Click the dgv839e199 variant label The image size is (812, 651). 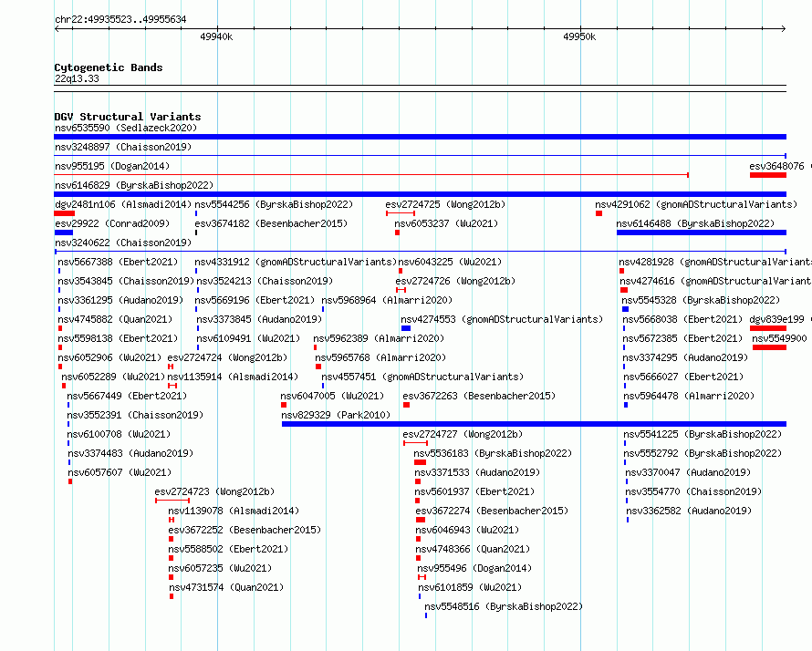point(776,319)
